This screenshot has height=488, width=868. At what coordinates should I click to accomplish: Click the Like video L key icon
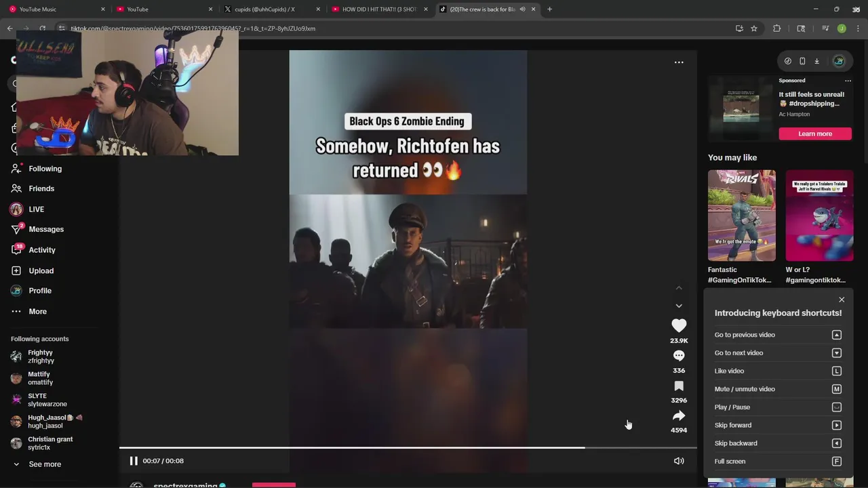click(x=837, y=371)
